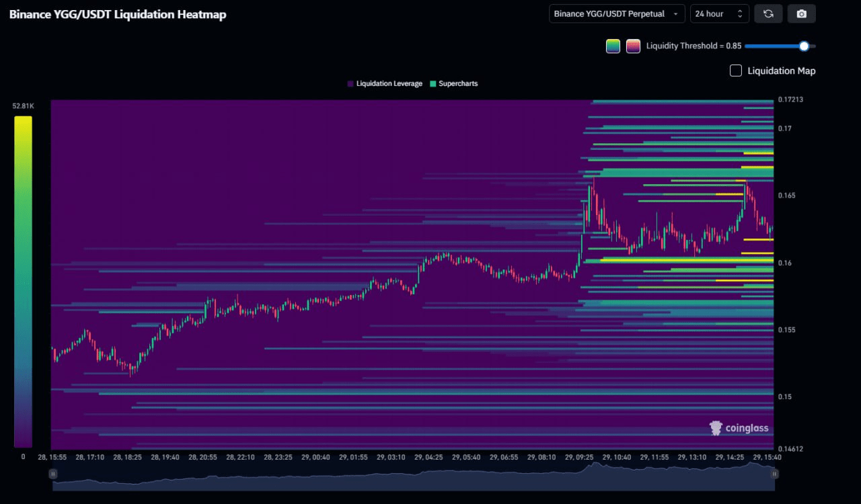Toggle the Supercharts legend marker
861x504 pixels.
point(433,84)
